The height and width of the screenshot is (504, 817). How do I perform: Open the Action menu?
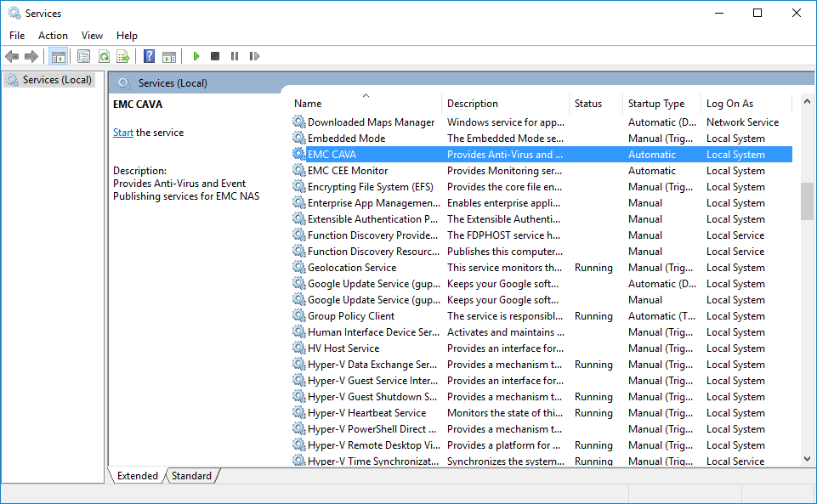[x=53, y=35]
